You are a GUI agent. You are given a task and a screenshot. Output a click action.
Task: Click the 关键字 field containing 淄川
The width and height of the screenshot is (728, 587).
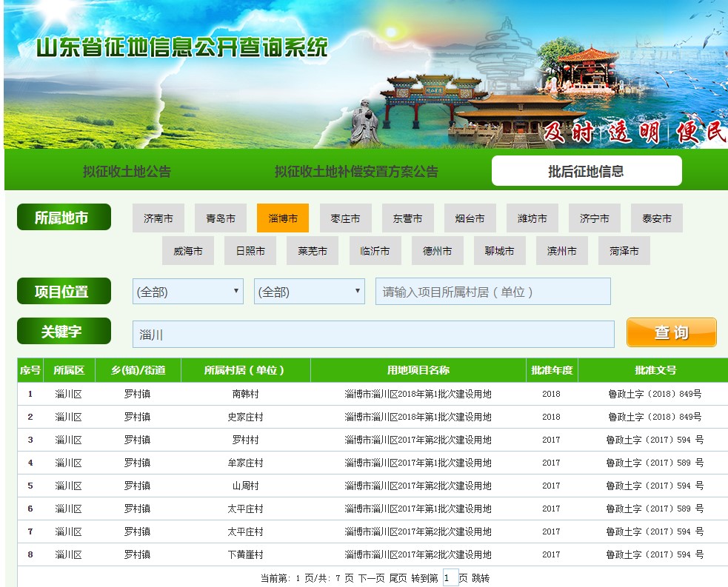coord(373,335)
